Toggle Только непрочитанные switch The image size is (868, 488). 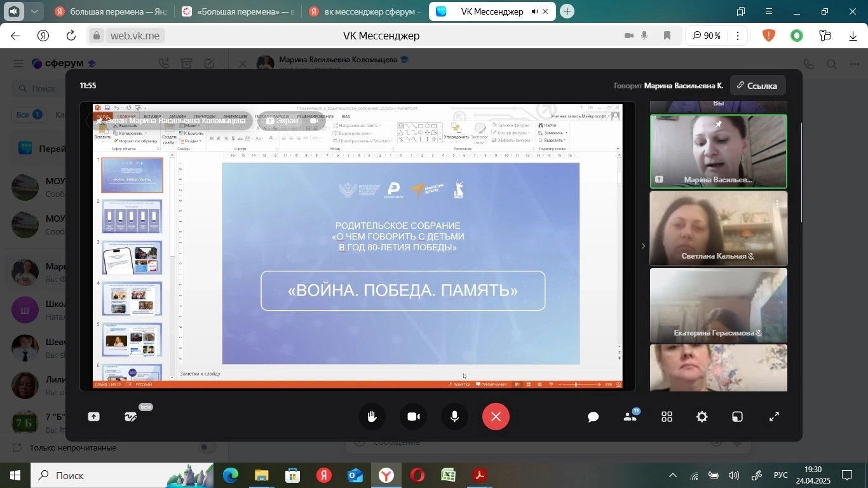pyautogui.click(x=207, y=448)
